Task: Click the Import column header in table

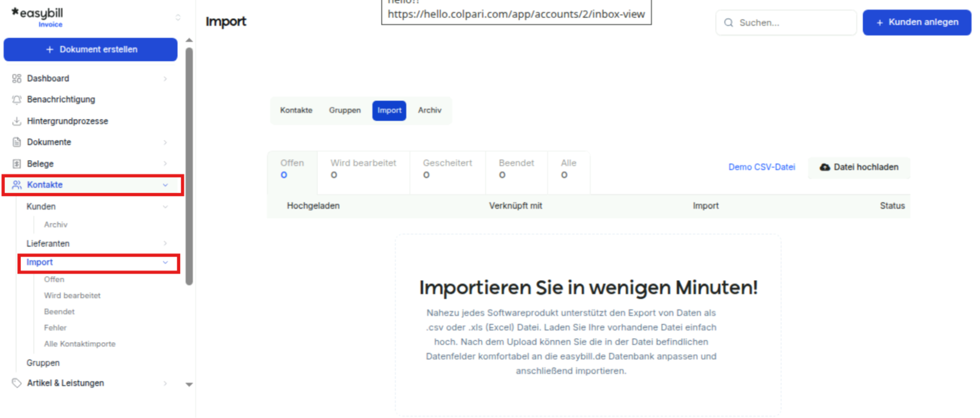Action: (705, 206)
